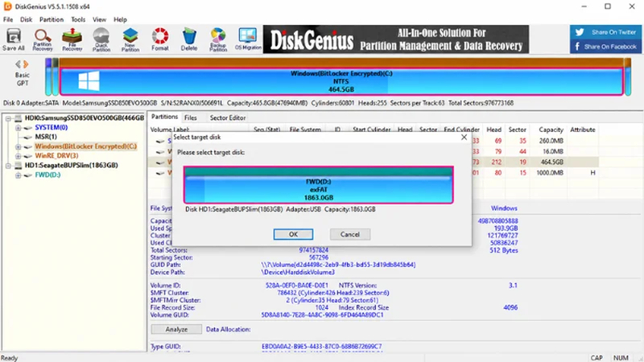The image size is (644, 362).
Task: Open the File menu
Action: [8, 19]
